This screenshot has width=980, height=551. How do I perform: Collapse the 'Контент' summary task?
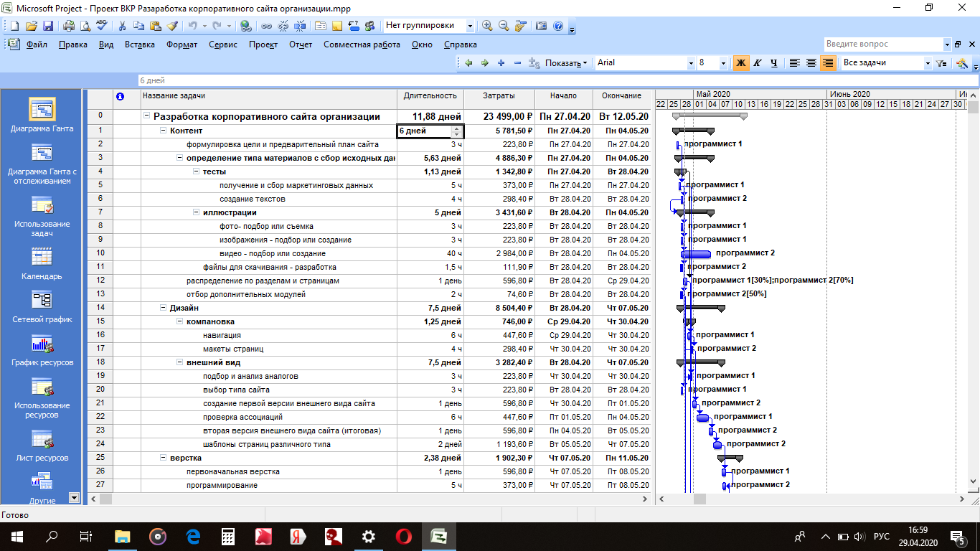[163, 131]
